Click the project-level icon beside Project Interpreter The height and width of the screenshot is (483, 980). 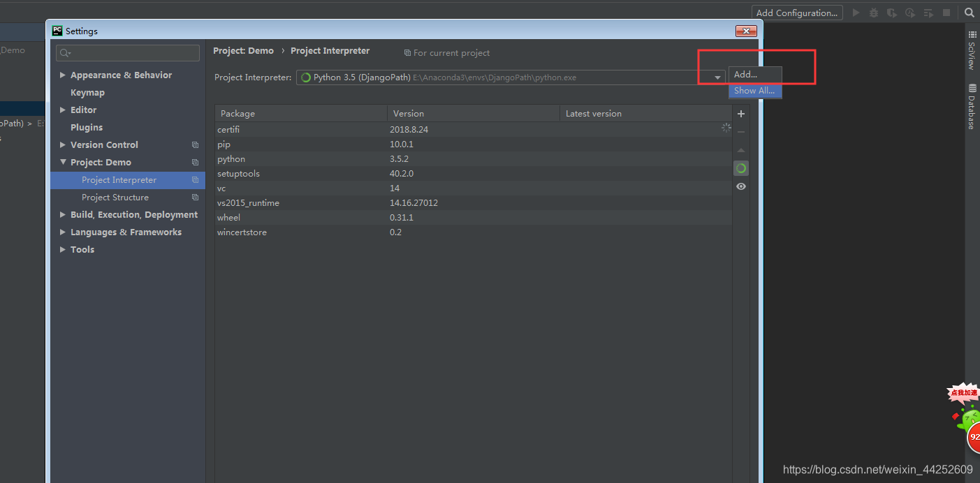pos(195,180)
